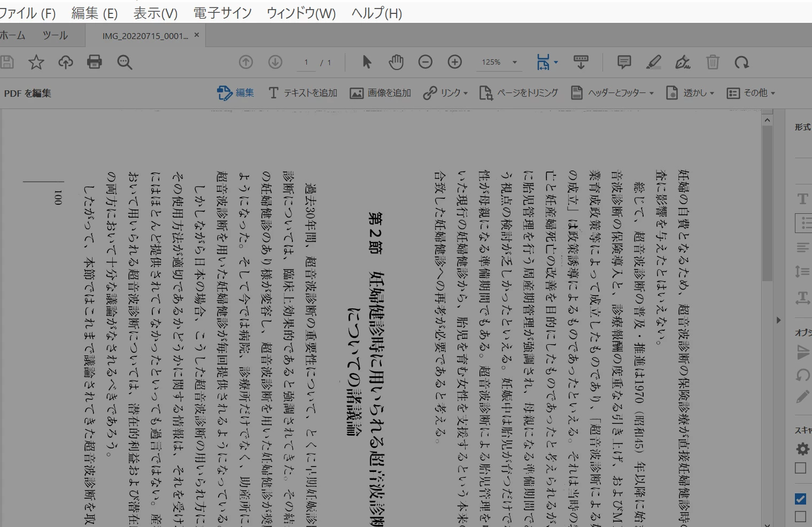This screenshot has height=527, width=812.
Task: Click the bulleted list icon in the format panel
Action: click(803, 223)
